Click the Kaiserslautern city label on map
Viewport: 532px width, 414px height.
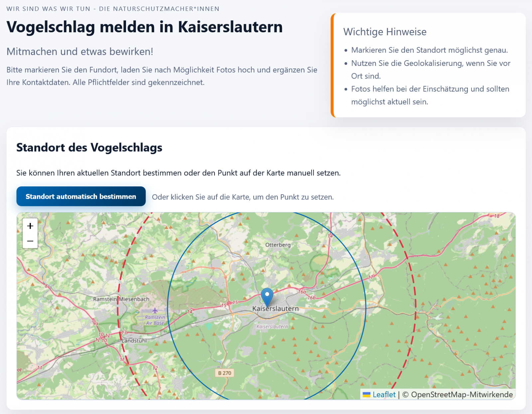pos(275,309)
